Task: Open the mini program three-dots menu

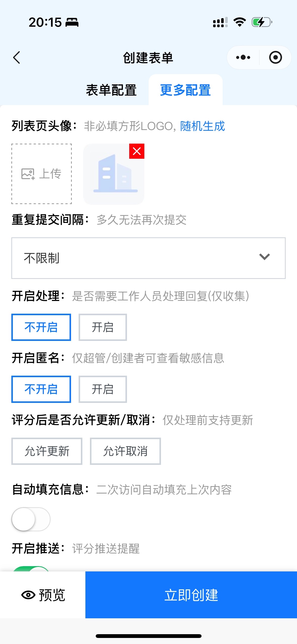Action: pyautogui.click(x=243, y=57)
